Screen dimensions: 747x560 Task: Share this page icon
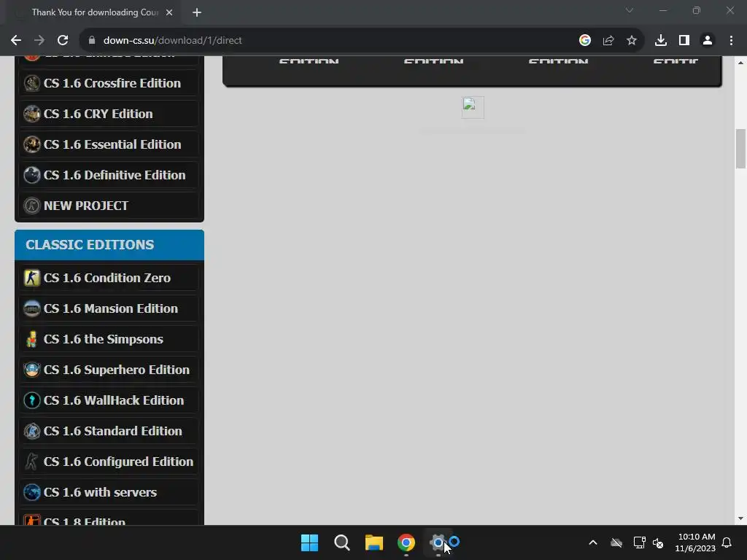click(608, 41)
